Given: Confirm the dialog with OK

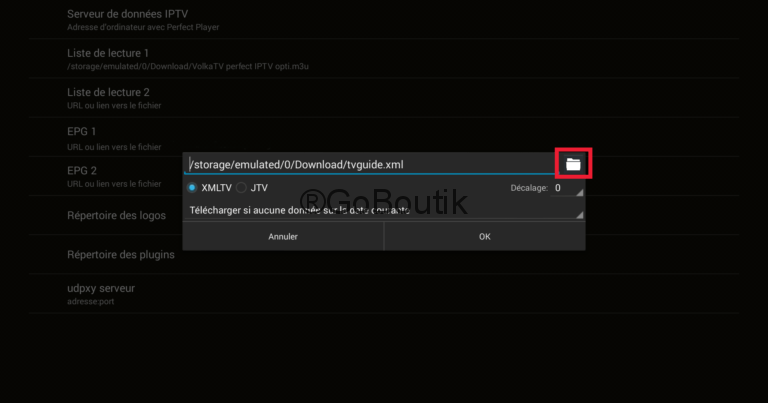Looking at the screenshot, I should 484,237.
